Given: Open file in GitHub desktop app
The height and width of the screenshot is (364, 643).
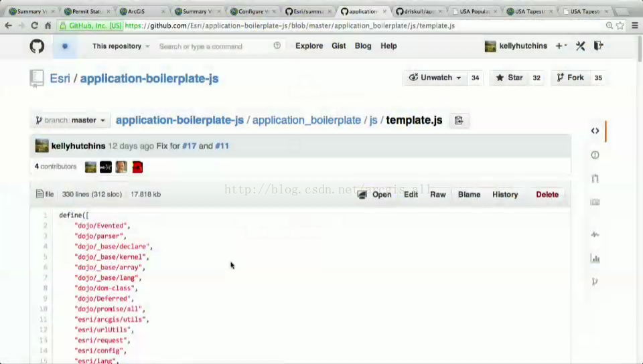Looking at the screenshot, I should (374, 195).
